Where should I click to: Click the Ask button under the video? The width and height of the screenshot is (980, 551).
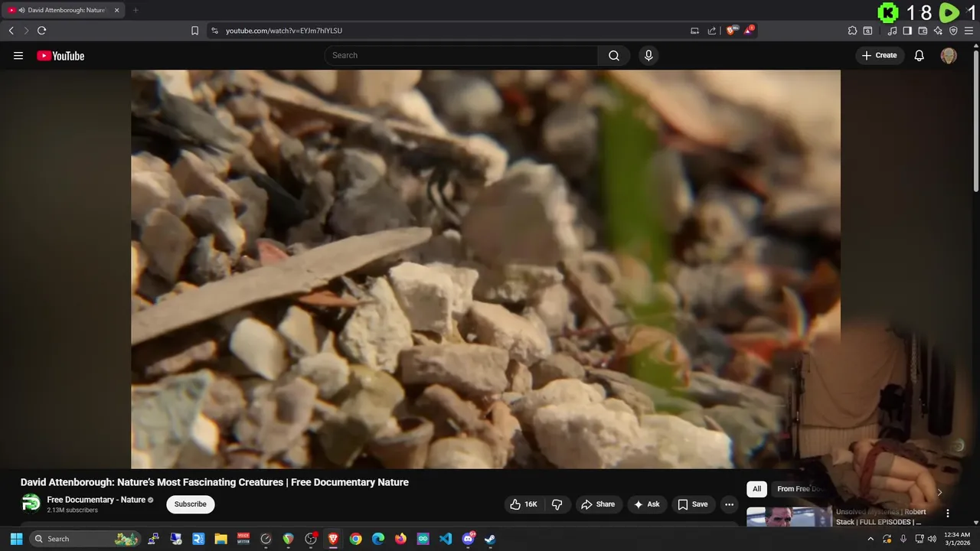tap(647, 504)
